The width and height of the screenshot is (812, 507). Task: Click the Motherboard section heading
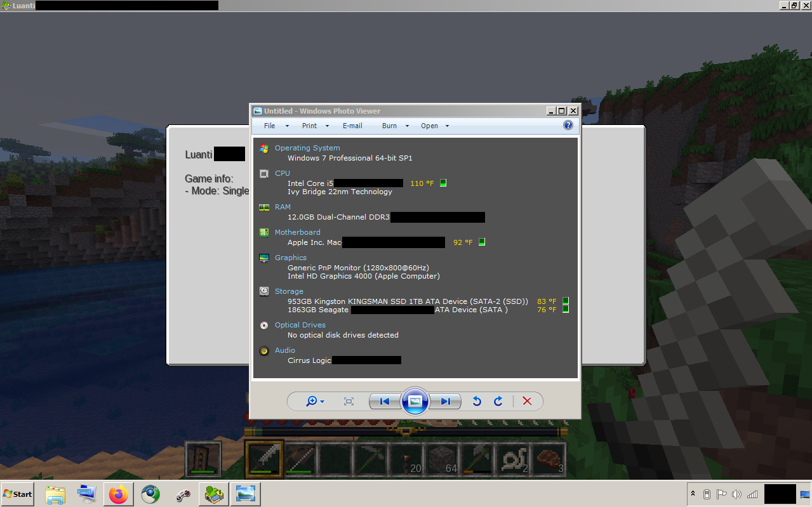(x=298, y=232)
